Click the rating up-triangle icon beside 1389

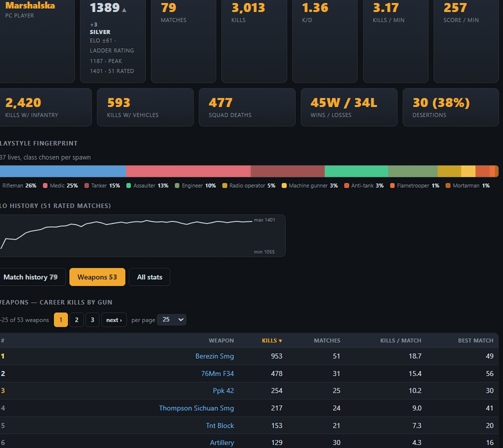click(124, 10)
